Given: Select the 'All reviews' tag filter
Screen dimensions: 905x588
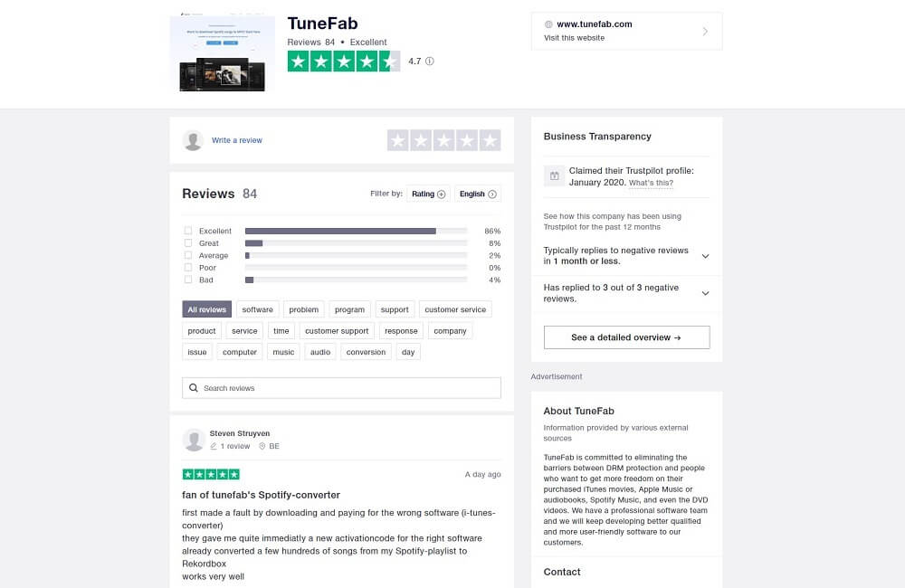Looking at the screenshot, I should coord(207,309).
